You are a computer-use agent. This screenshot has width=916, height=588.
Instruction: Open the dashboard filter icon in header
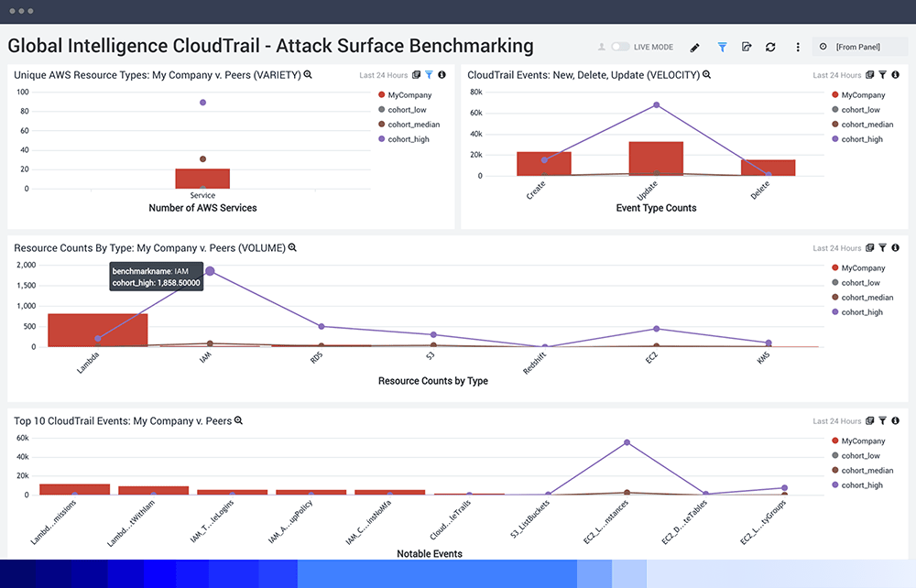pos(722,47)
